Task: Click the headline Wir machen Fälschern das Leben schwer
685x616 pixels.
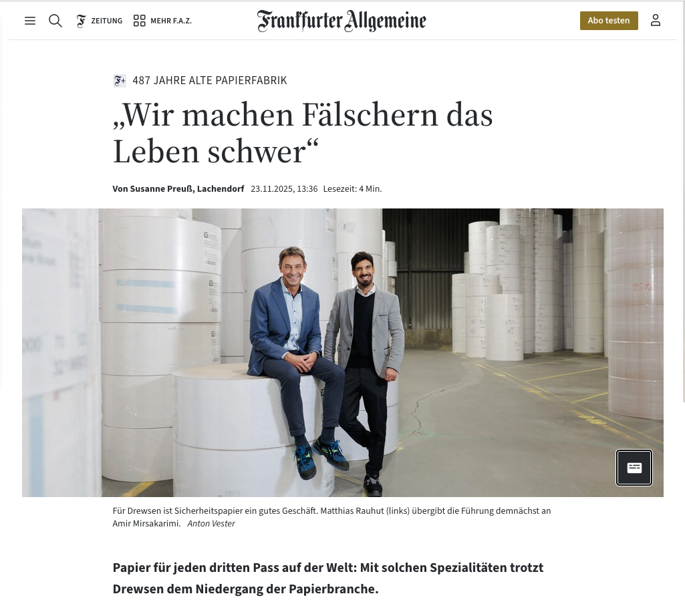Action: click(303, 133)
